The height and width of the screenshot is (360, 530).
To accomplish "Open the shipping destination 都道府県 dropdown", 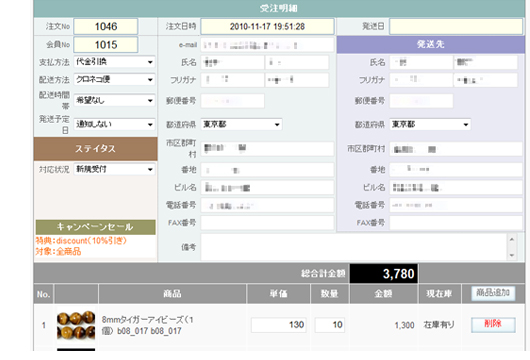I will point(430,124).
